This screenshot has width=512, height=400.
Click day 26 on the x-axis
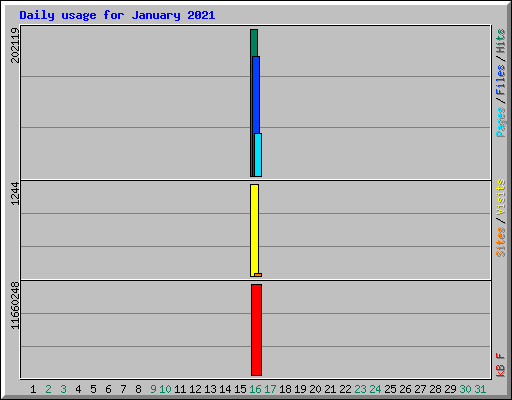[x=405, y=389]
